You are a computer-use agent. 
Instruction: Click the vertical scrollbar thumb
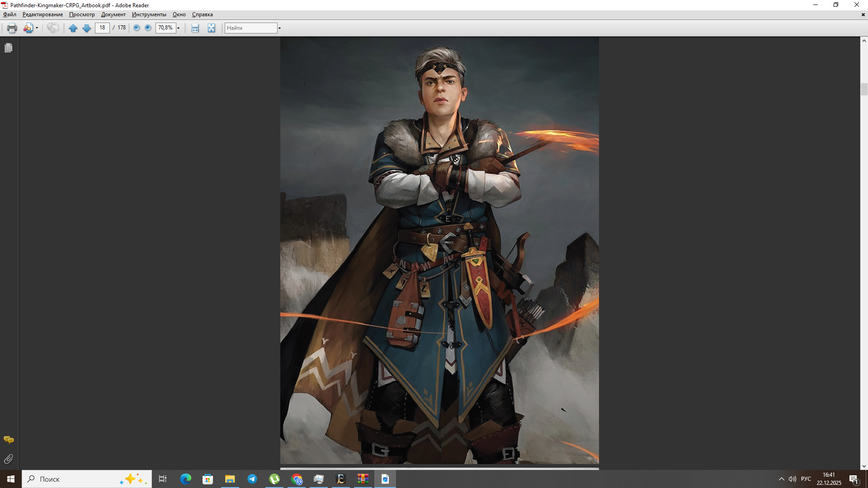pyautogui.click(x=864, y=89)
